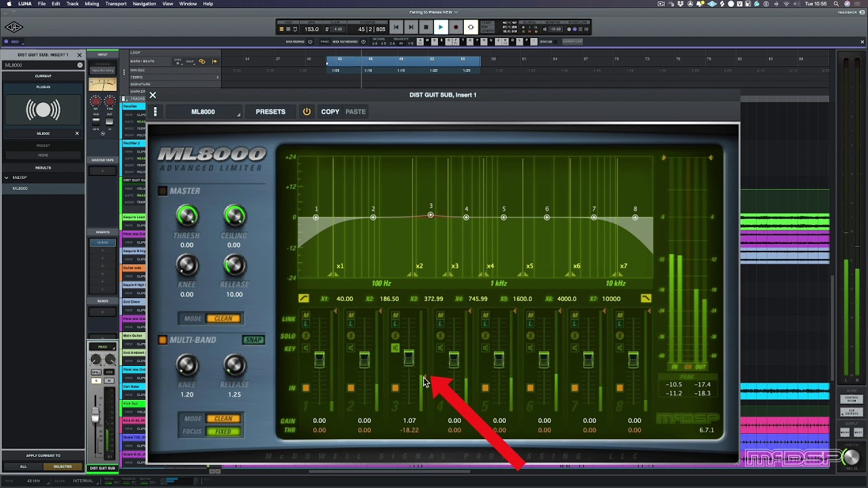
Task: Click the orange arrow icon in Bars/Beats row
Action: click(214, 61)
